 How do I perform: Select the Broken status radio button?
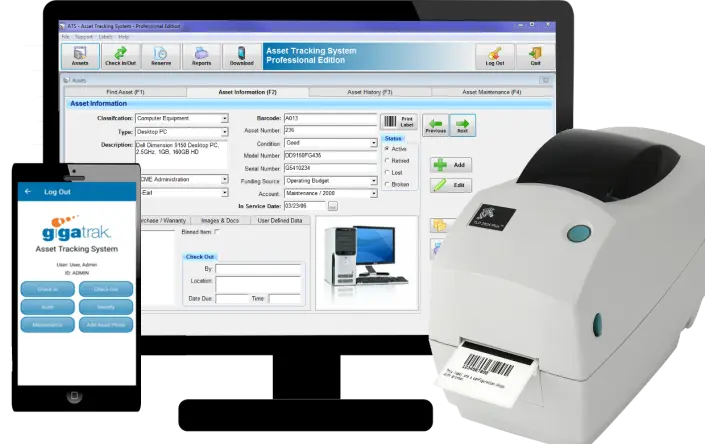coord(387,184)
